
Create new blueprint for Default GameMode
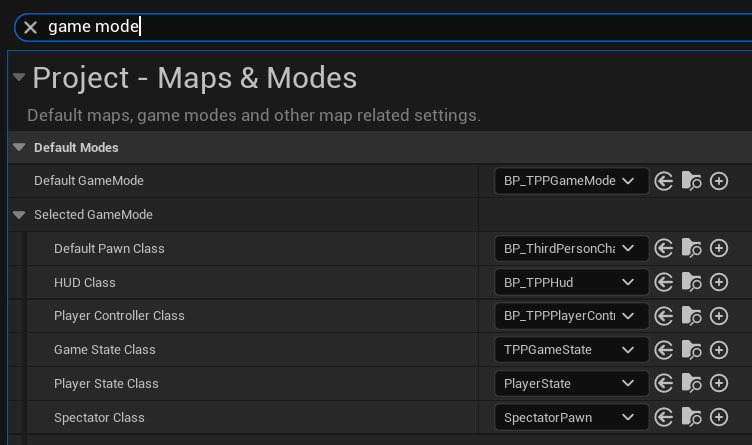pos(718,181)
